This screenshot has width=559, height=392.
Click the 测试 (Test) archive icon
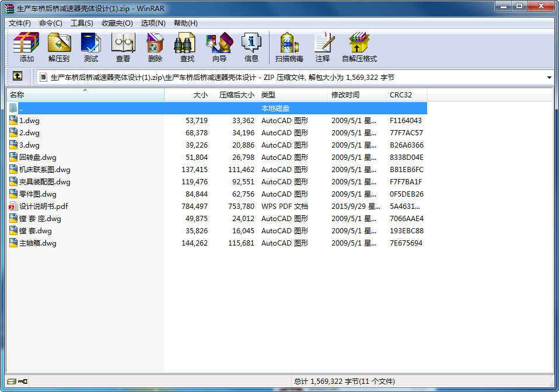90,47
